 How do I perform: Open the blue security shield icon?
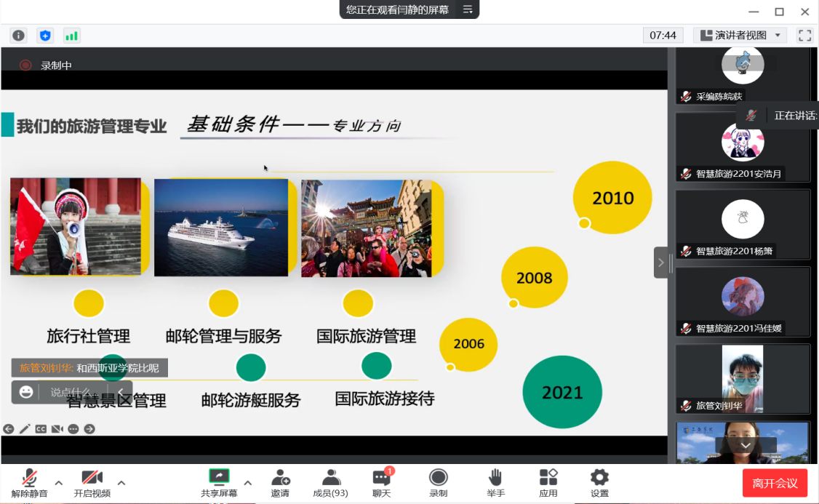(x=45, y=35)
